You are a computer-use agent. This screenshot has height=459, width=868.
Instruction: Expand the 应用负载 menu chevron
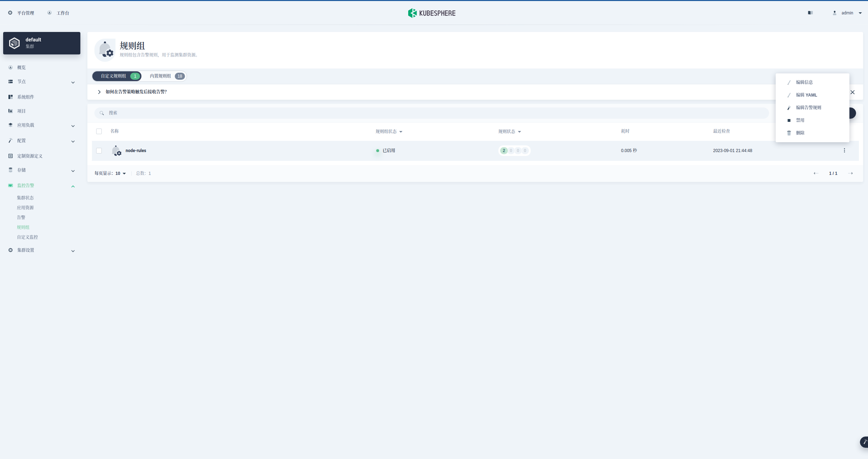[73, 126]
